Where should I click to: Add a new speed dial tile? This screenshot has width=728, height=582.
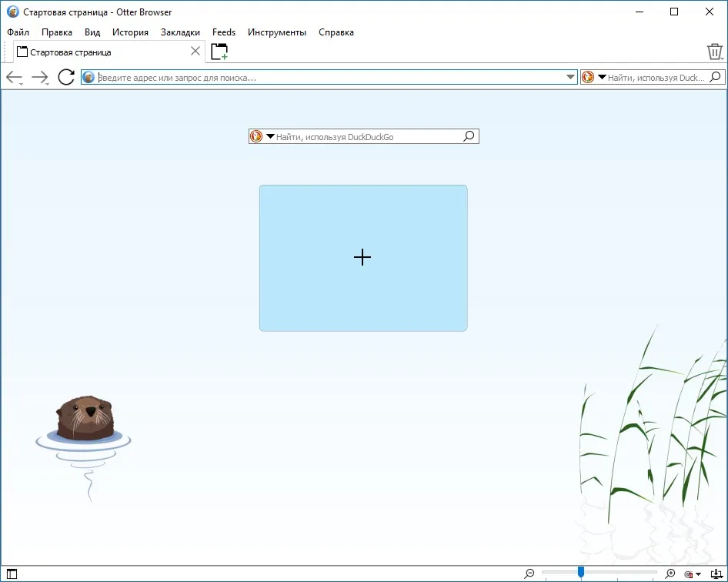[363, 258]
